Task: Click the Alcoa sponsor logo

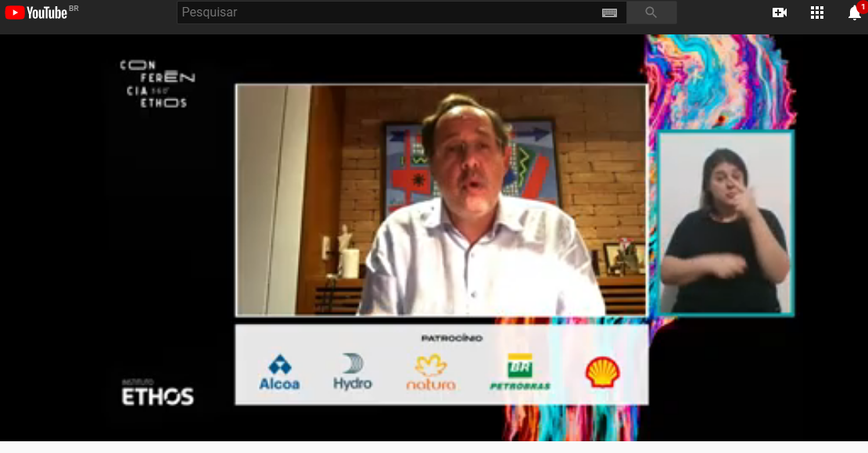Action: (x=279, y=372)
